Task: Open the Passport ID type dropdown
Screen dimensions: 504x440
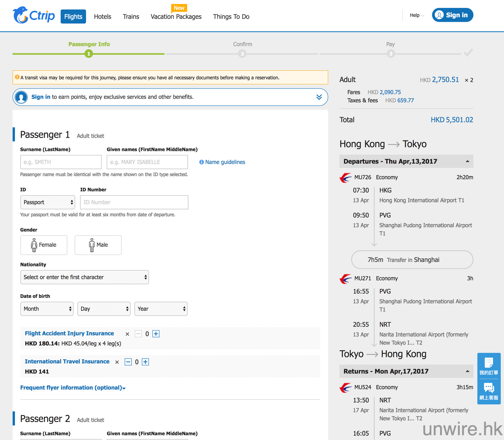Action: tap(47, 202)
